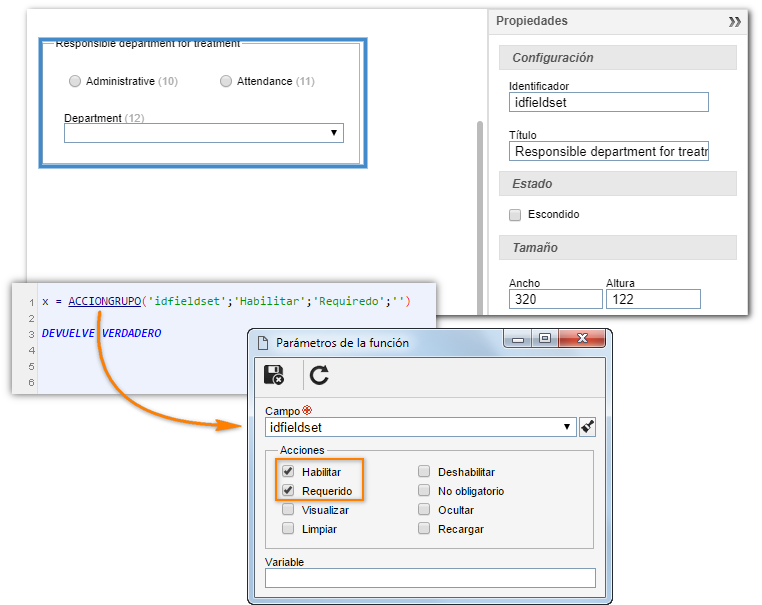The image size is (762, 605).
Task: Click the VERDADERO keyword in the code
Action: click(x=131, y=333)
